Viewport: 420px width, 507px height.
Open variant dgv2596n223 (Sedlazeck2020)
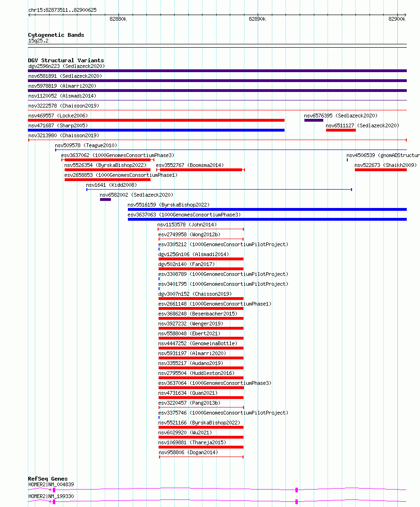click(x=67, y=66)
